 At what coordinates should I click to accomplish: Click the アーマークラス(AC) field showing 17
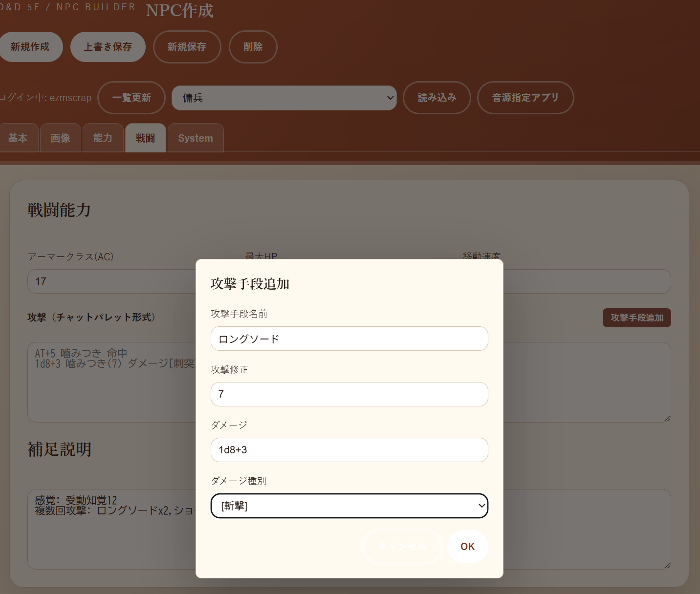coord(112,281)
